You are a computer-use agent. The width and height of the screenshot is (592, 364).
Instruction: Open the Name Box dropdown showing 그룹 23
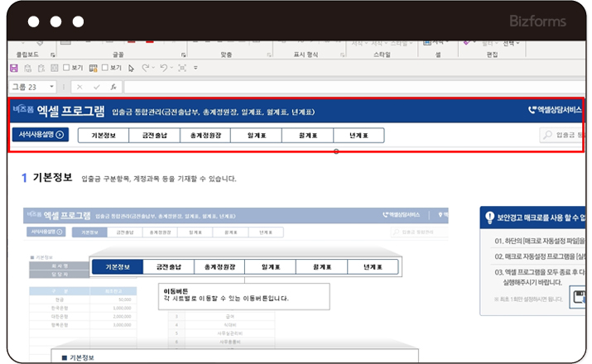coord(51,87)
